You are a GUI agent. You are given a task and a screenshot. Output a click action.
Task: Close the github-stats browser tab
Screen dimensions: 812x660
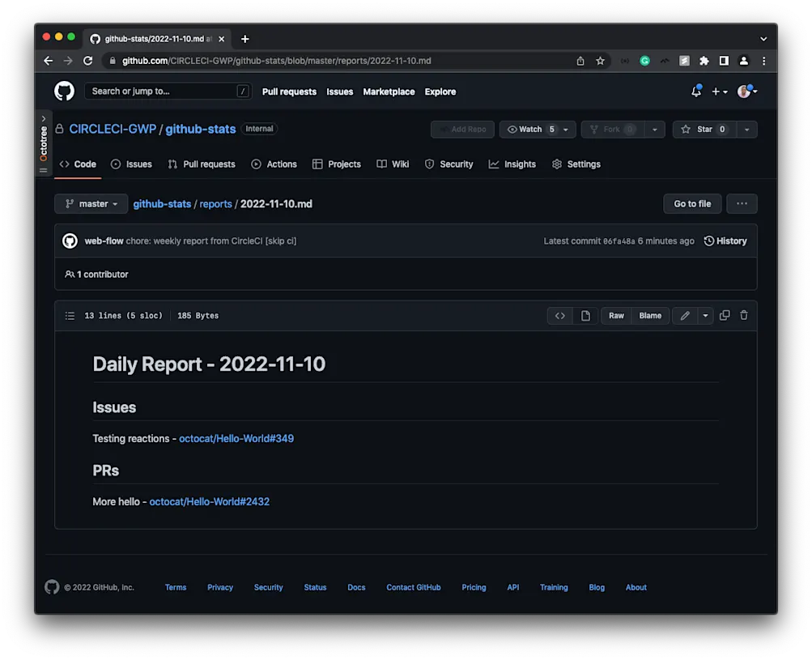click(x=222, y=39)
